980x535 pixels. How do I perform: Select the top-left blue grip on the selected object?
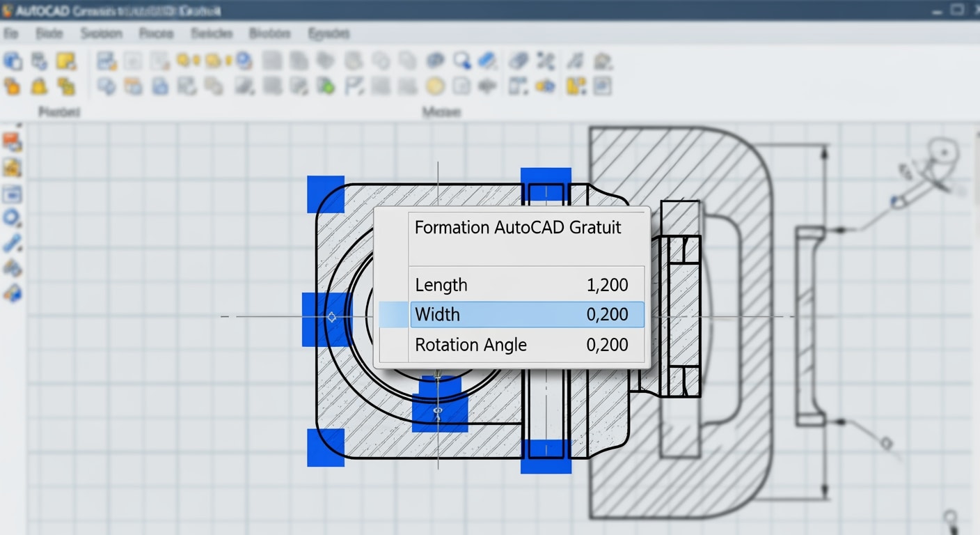324,196
